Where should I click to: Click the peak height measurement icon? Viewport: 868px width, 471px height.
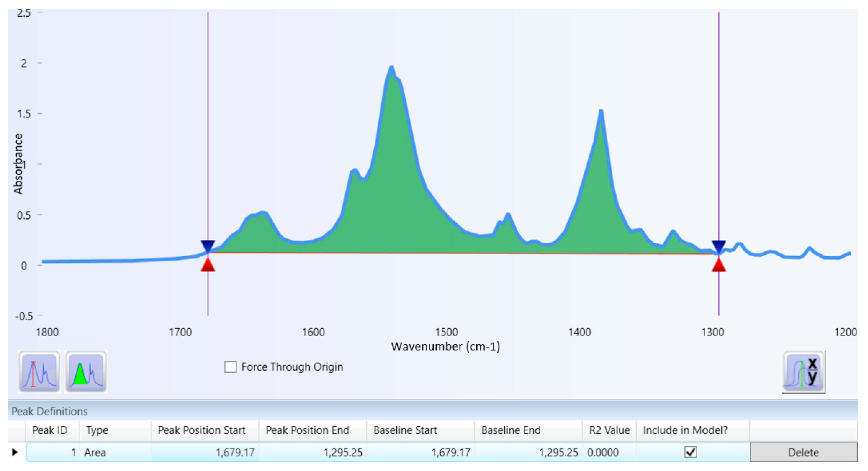(39, 371)
